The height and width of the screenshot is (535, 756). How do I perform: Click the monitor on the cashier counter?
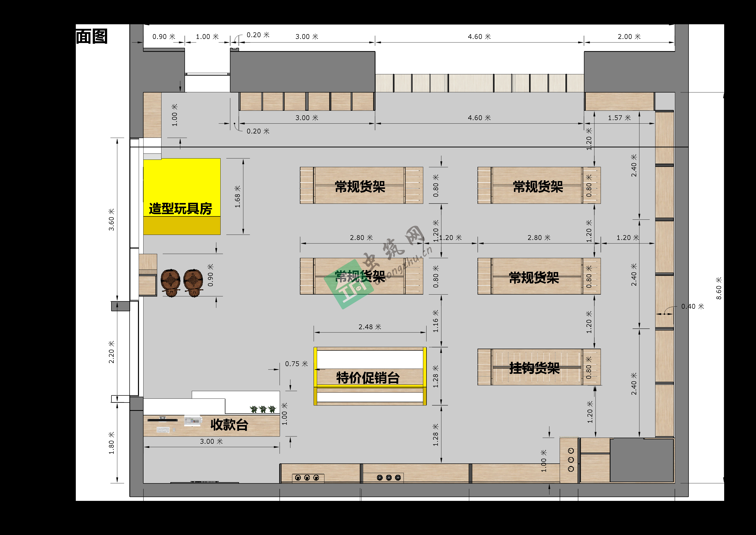point(162,420)
